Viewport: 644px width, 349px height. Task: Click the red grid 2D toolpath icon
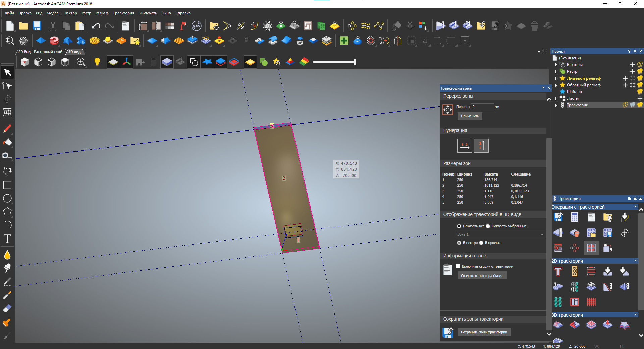click(x=591, y=302)
